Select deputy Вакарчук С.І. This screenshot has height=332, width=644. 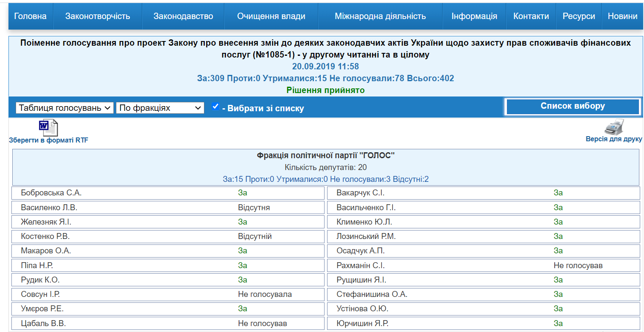361,193
